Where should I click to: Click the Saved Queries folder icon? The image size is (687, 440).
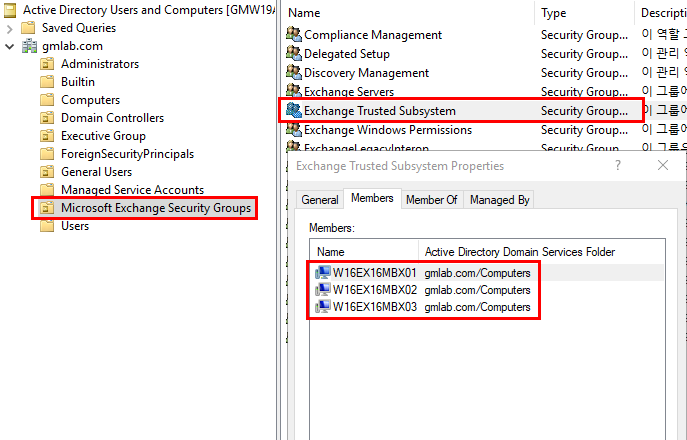(28, 28)
